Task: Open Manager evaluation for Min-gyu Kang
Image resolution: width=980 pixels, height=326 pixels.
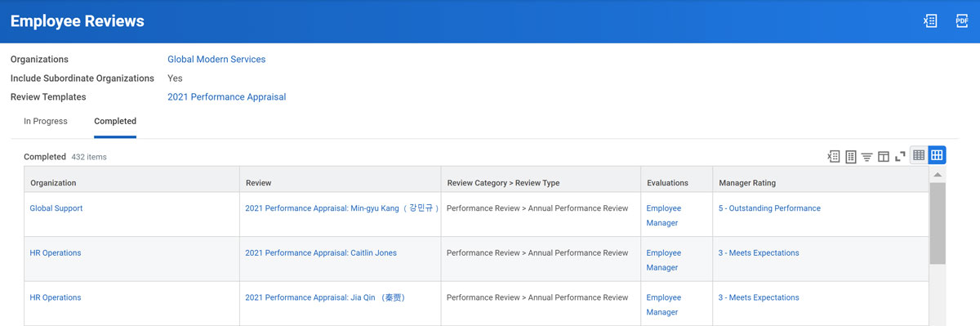Action: (661, 223)
